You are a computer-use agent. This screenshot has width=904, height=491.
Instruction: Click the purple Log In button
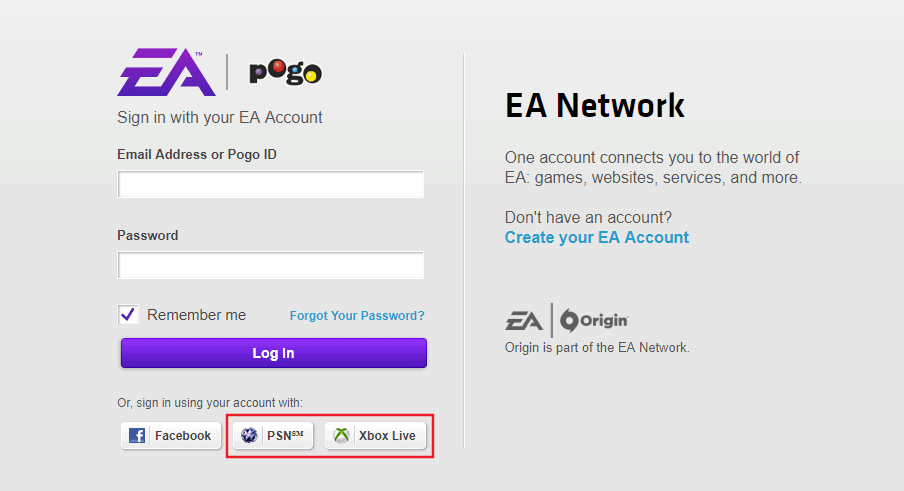coord(274,353)
